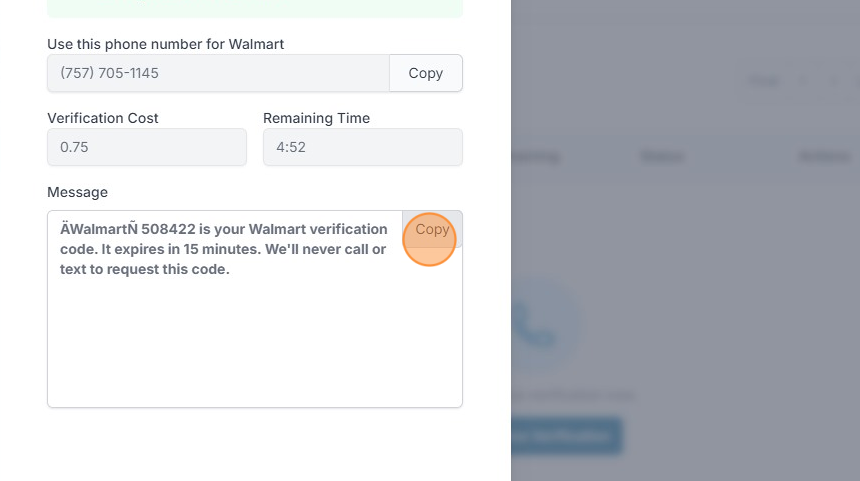Click the blurred text under the phone icon

click(x=570, y=395)
